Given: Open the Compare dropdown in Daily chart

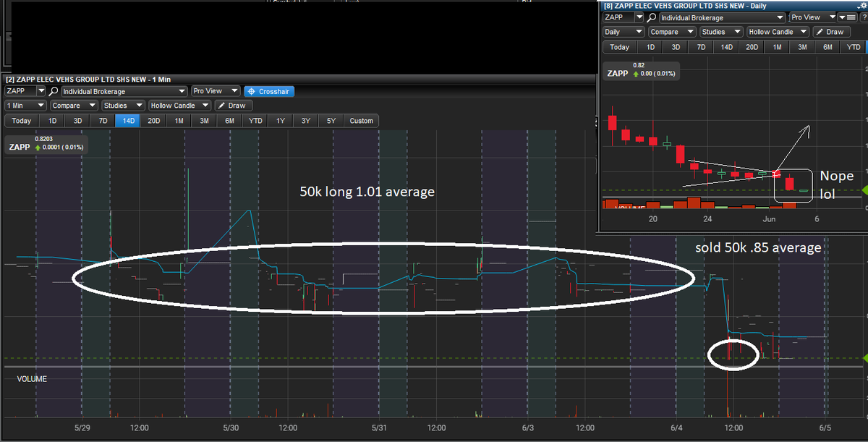Looking at the screenshot, I should pos(671,32).
